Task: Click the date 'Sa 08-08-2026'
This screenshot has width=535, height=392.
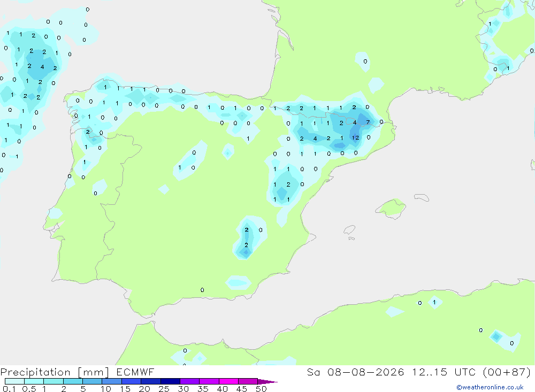Action: click(355, 372)
